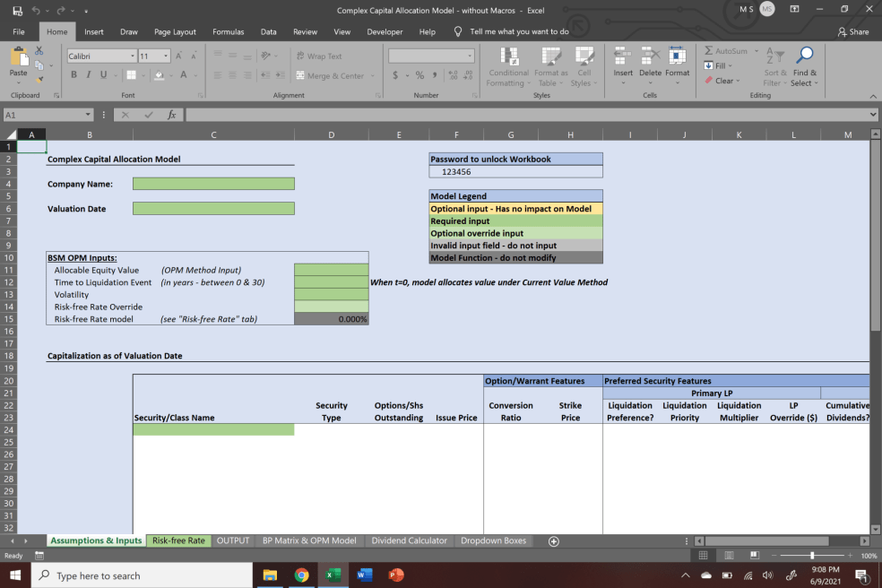Click the zoom slider in status bar
The width and height of the screenshot is (882, 588).
click(x=812, y=556)
